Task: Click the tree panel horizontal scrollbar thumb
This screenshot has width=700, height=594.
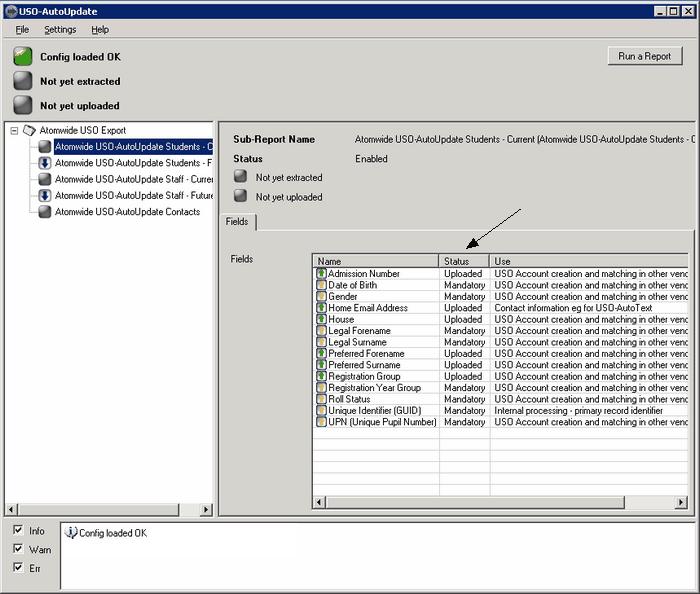Action: click(98, 509)
